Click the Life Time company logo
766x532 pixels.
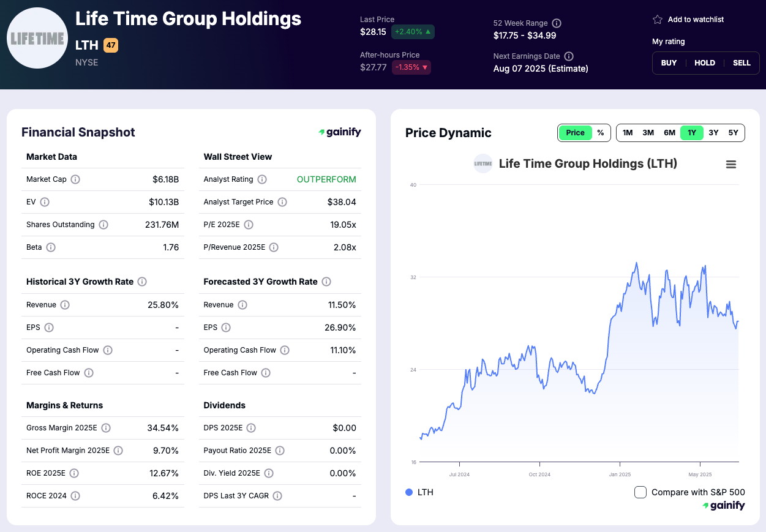pos(37,38)
